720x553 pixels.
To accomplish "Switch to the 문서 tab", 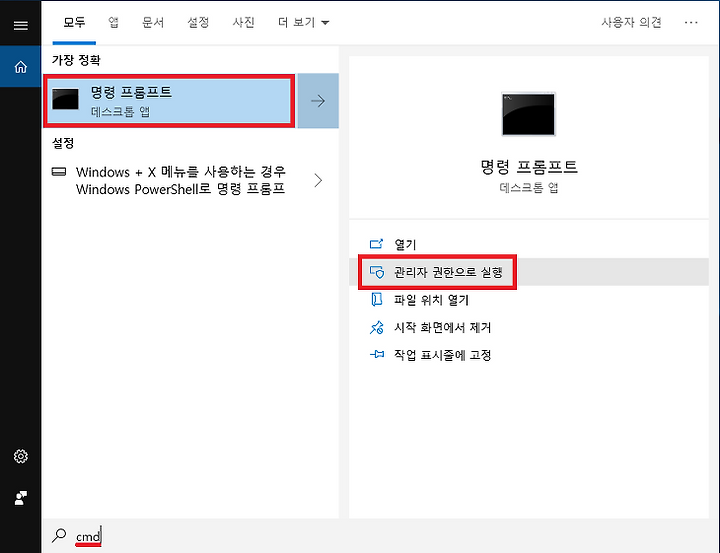I will (x=153, y=22).
